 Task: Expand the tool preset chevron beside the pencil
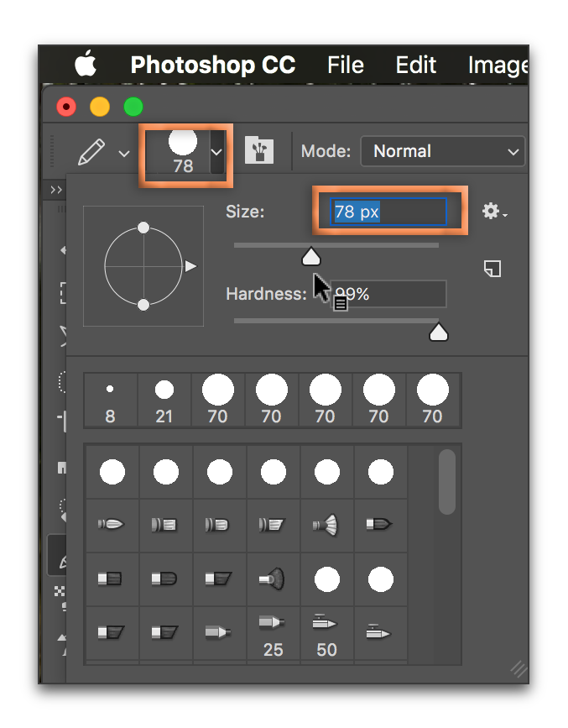tap(124, 153)
